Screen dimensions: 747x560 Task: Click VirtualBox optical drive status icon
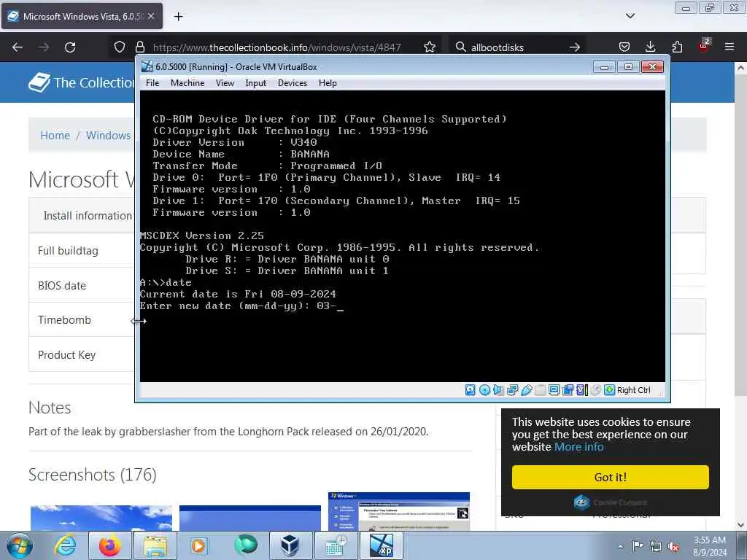coord(484,390)
